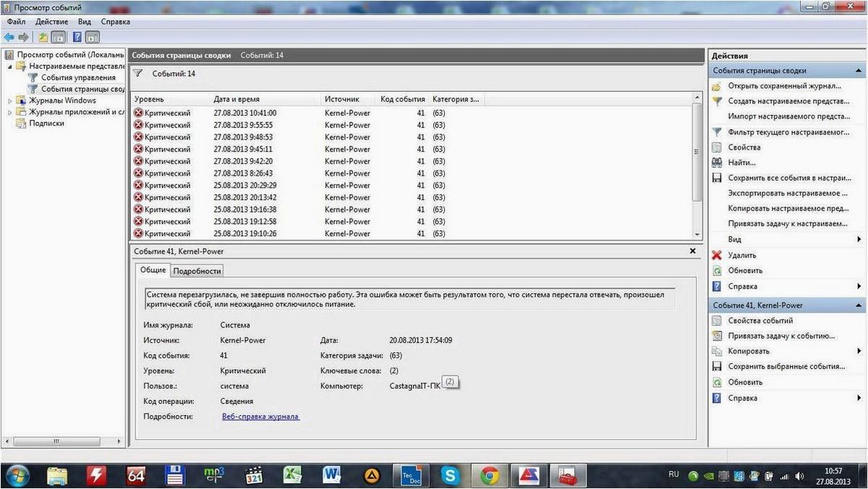This screenshot has height=489, width=868.
Task: Collapse the 'Событие 41, Kernel-Power' actions section
Action: 859,305
